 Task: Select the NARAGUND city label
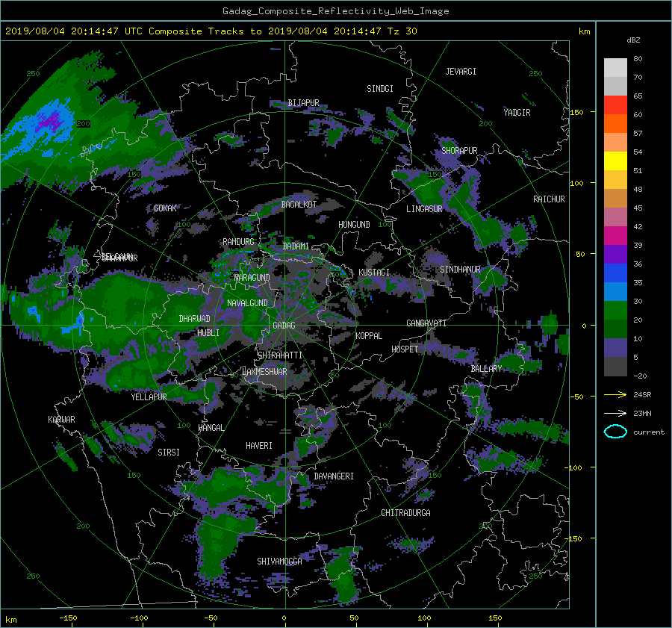(252, 277)
